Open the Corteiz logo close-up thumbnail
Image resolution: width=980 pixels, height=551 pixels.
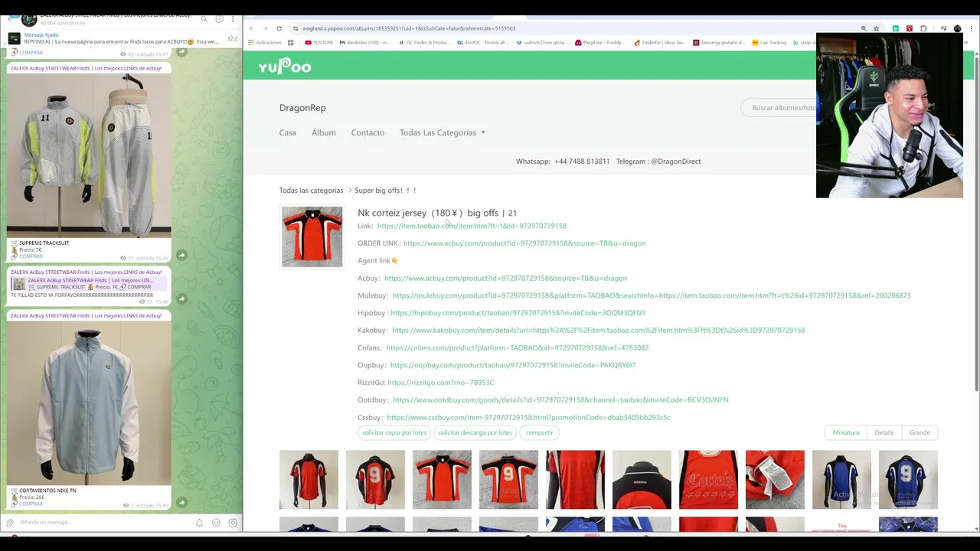(x=708, y=480)
